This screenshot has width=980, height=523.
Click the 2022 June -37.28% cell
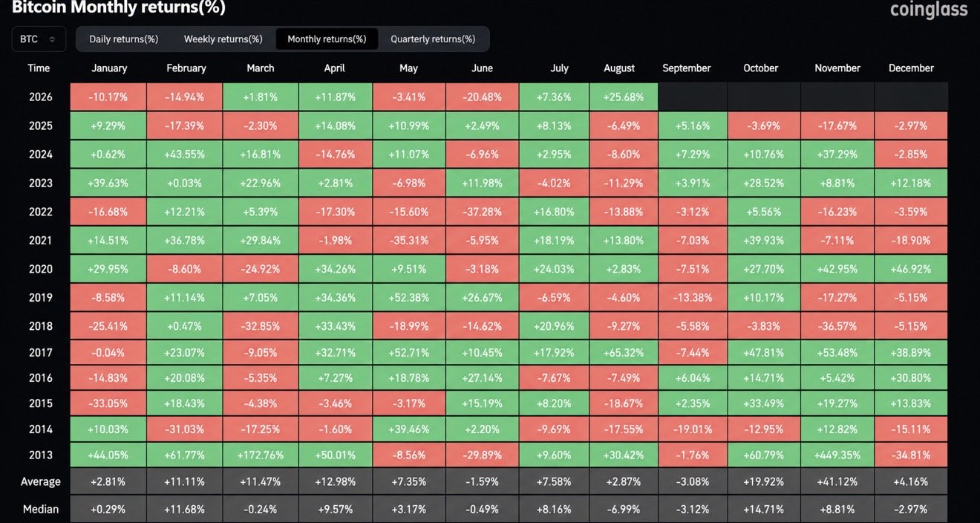click(483, 212)
